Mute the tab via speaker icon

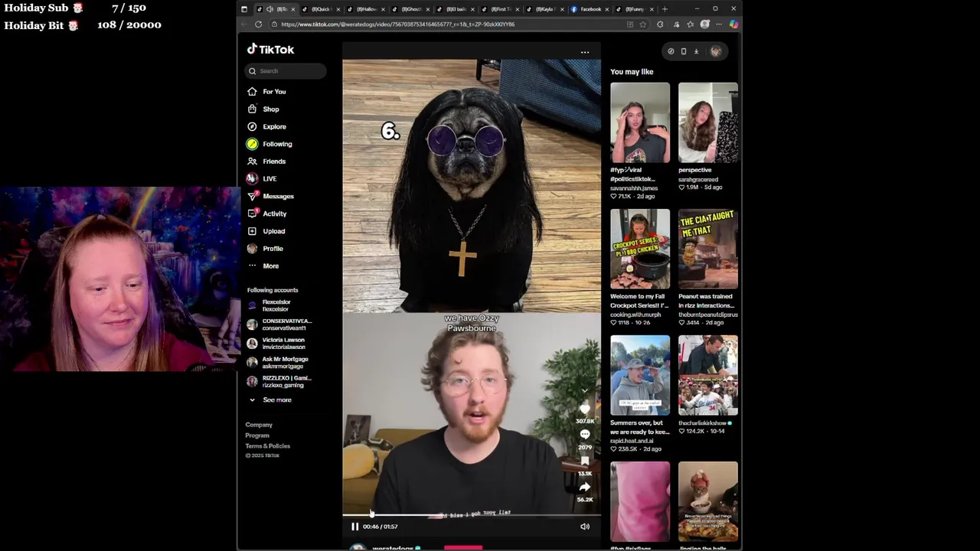(269, 9)
